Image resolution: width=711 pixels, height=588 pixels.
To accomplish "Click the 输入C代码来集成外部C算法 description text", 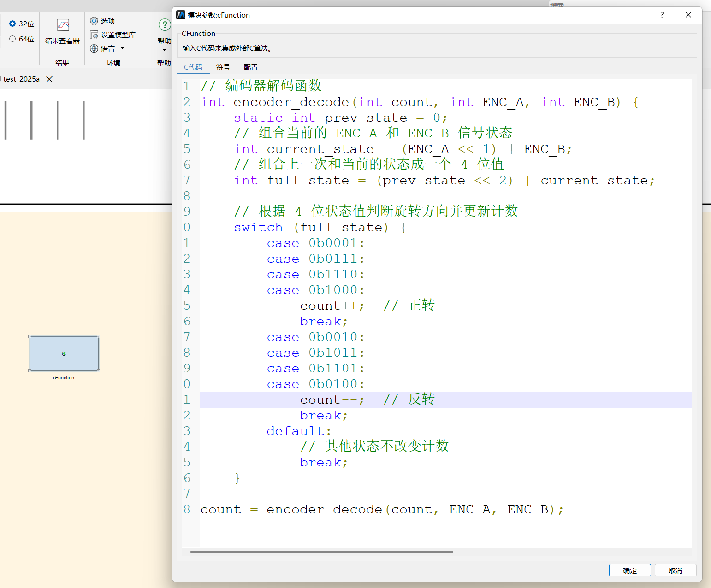I will (x=227, y=48).
